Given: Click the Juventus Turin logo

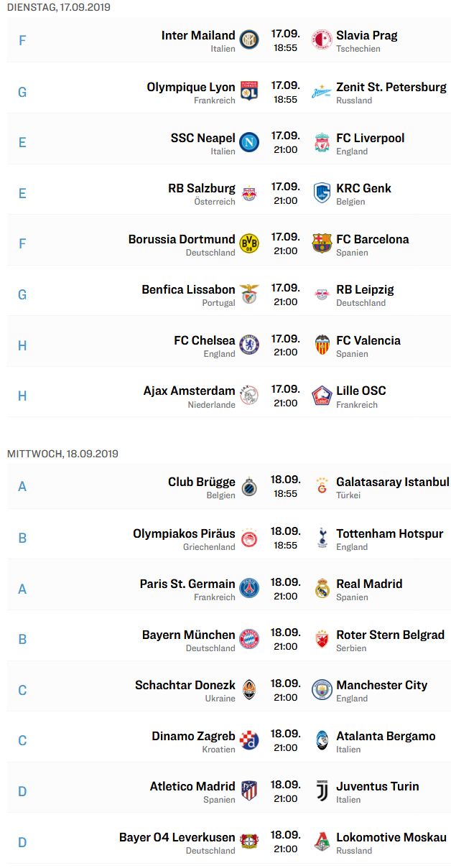Looking at the screenshot, I should (x=322, y=790).
